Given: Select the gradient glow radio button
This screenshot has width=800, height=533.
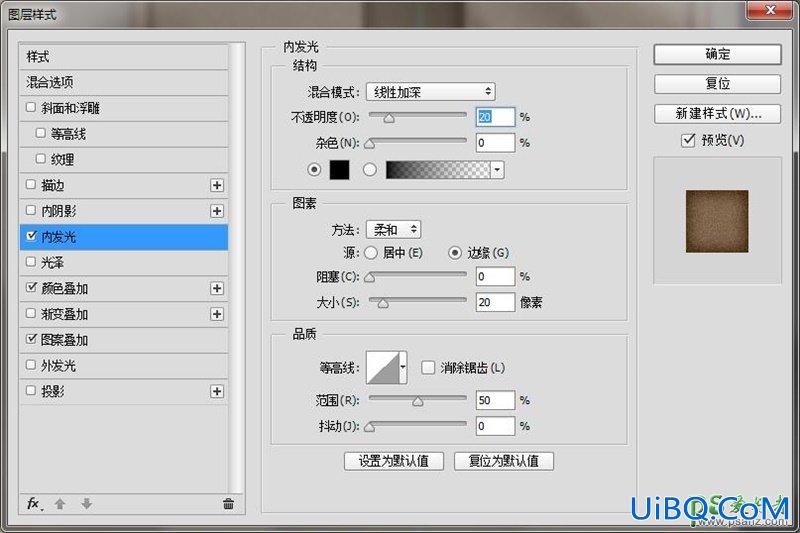Looking at the screenshot, I should tap(370, 169).
